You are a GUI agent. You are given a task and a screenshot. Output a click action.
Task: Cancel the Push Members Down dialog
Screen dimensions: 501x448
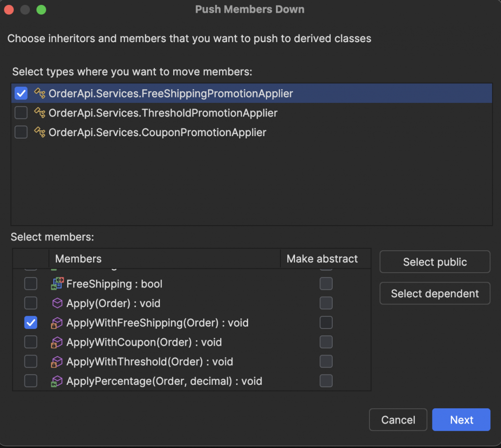point(398,420)
